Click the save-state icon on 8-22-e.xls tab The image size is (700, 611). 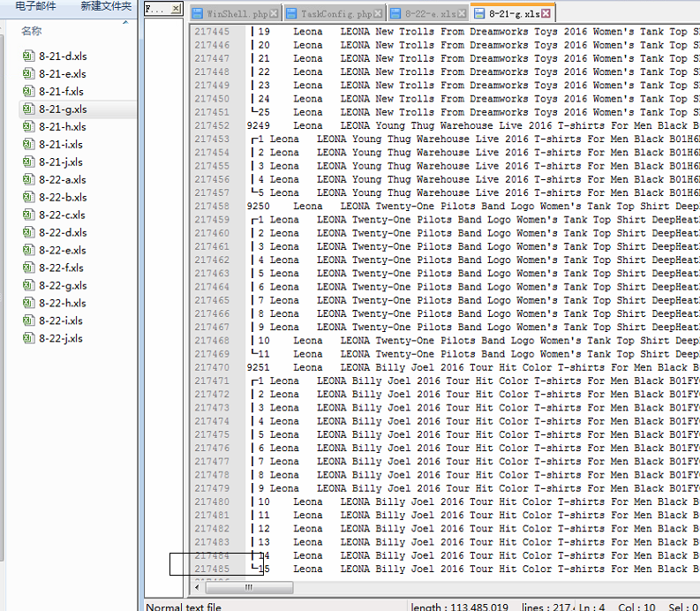coord(395,13)
